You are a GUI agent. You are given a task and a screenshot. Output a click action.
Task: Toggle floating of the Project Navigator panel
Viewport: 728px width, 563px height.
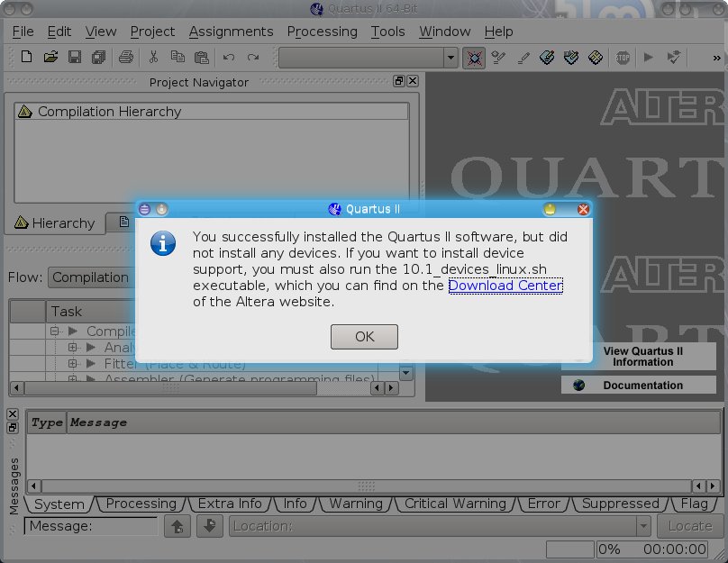coord(399,81)
